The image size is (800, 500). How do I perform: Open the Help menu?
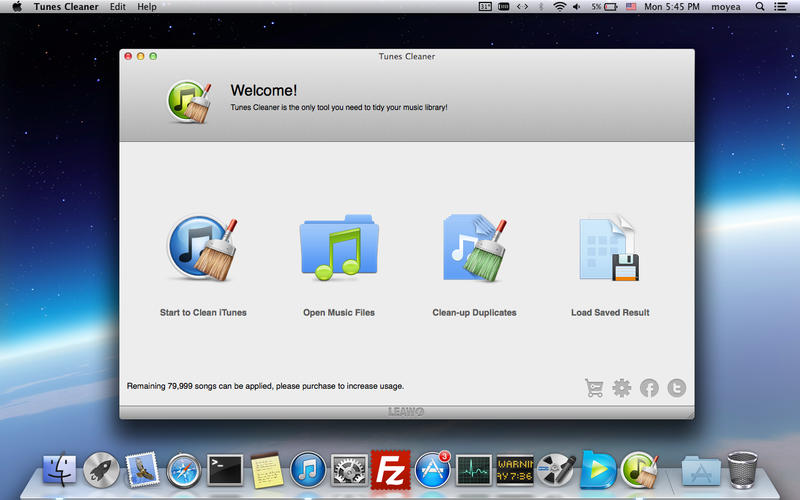click(147, 7)
